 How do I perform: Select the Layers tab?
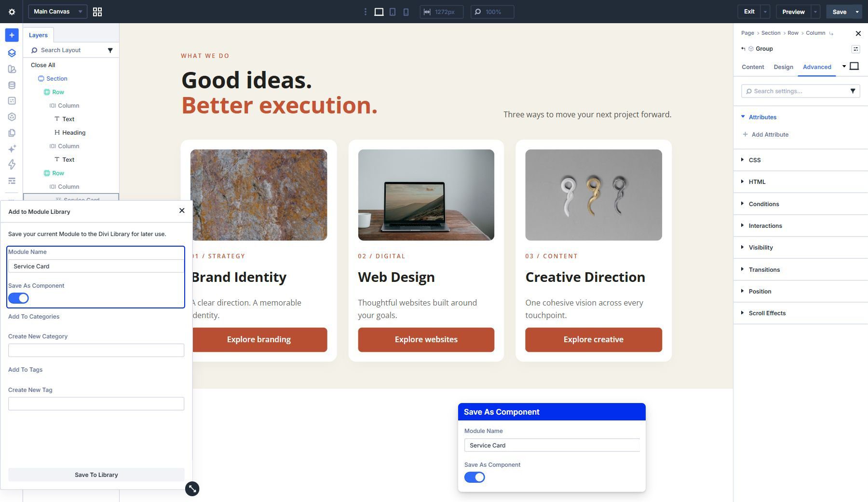point(38,35)
